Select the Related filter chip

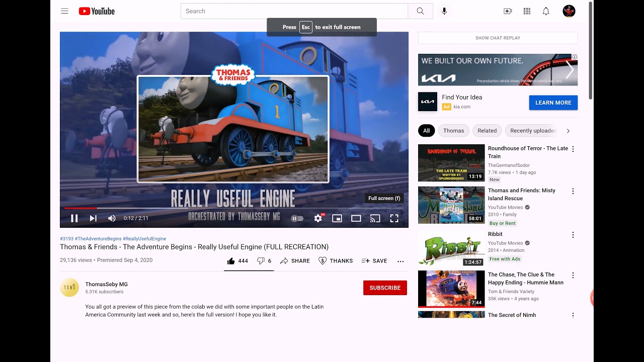pyautogui.click(x=487, y=131)
